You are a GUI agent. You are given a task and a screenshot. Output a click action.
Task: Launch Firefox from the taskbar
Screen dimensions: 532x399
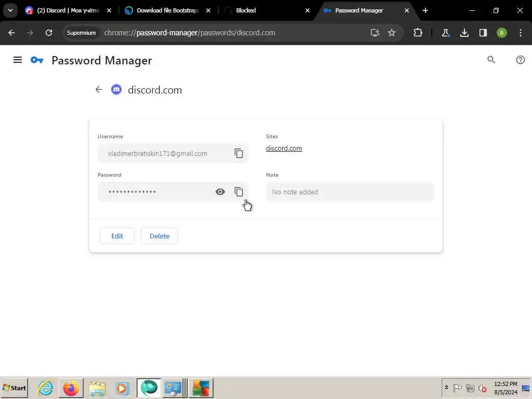pyautogui.click(x=71, y=388)
